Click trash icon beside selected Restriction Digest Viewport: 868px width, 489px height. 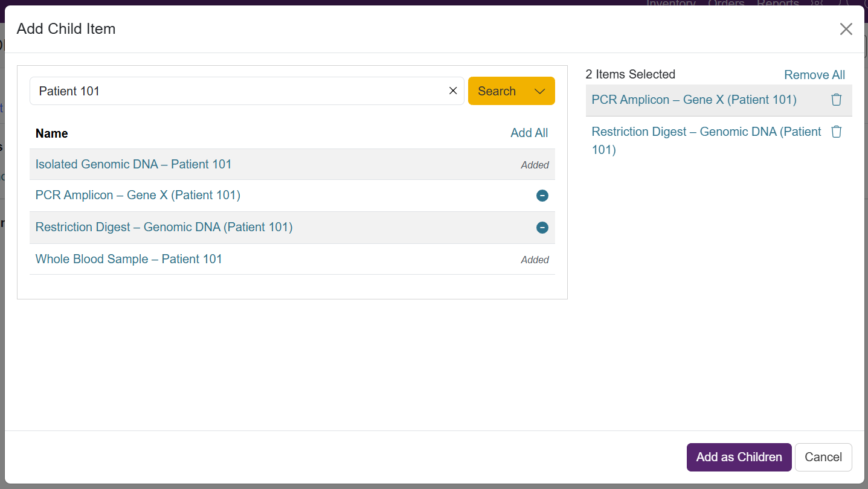836,132
